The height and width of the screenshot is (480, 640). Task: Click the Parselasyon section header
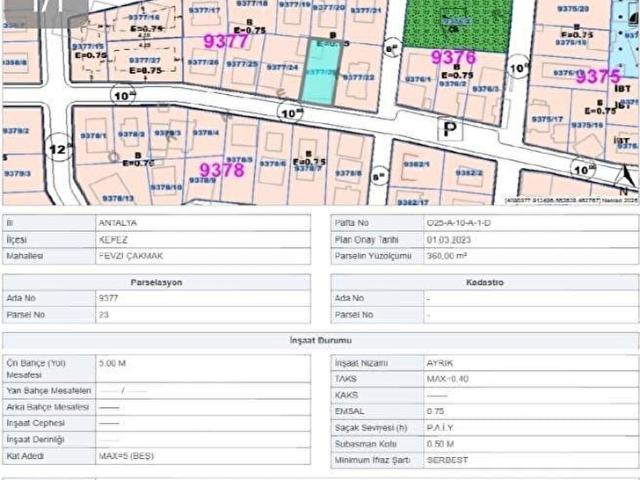156,283
